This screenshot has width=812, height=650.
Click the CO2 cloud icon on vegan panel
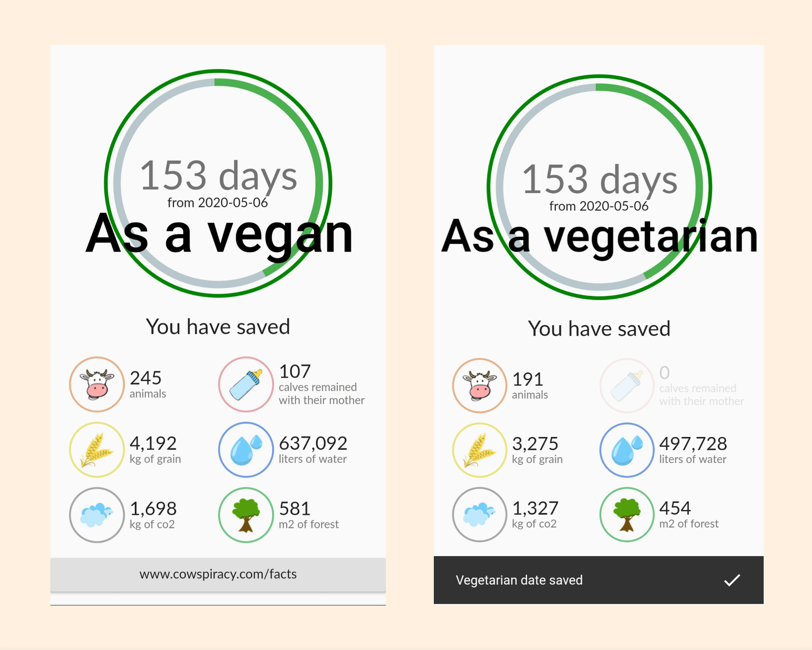tap(96, 515)
